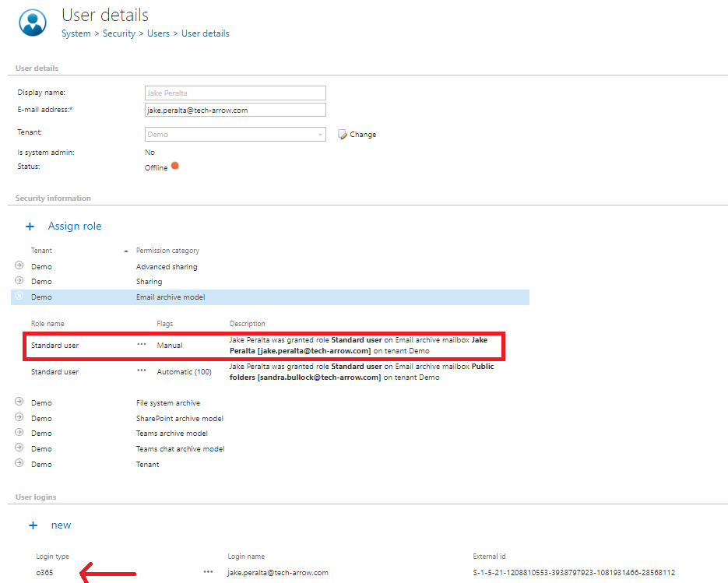The width and height of the screenshot is (728, 583).
Task: Open the three-dots menu for Automatic (100) role
Action: 141,371
